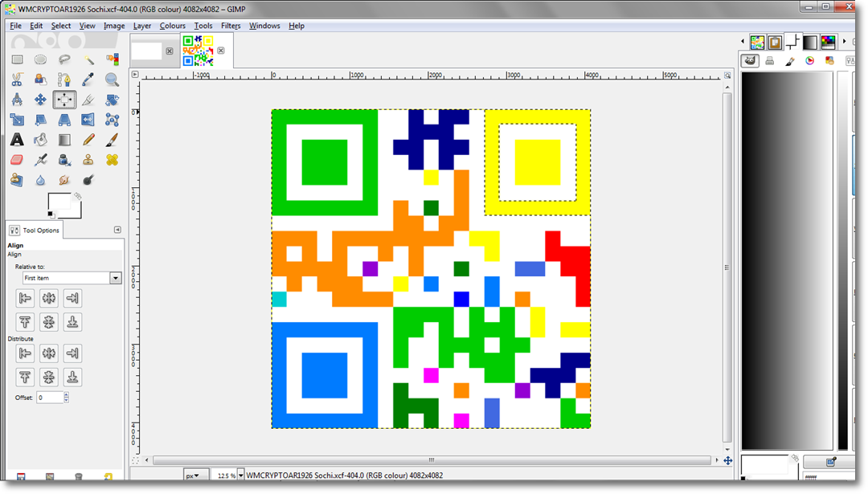The image size is (868, 494).
Task: Close the QR code image tab
Action: [221, 51]
